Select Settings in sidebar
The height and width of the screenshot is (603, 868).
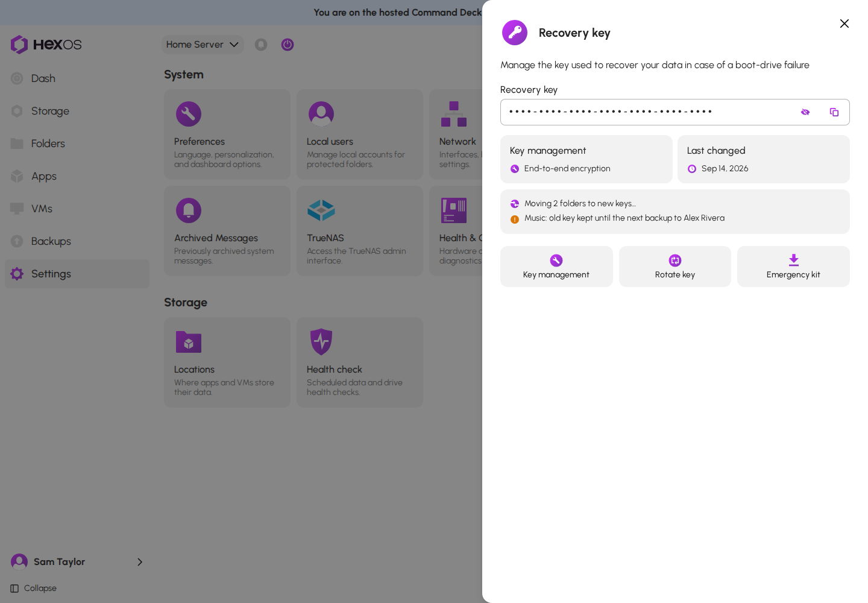pos(77,274)
